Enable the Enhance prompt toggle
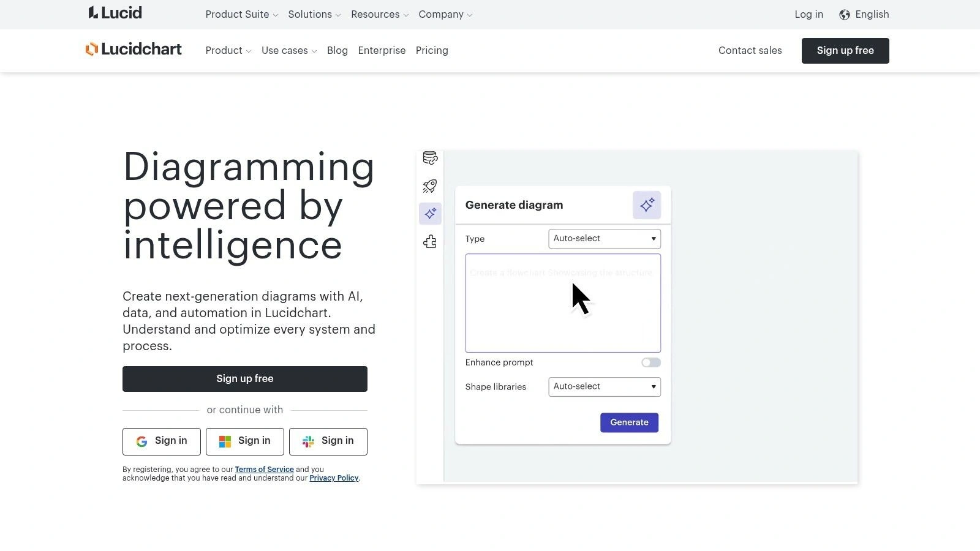The width and height of the screenshot is (980, 551). [x=650, y=362]
